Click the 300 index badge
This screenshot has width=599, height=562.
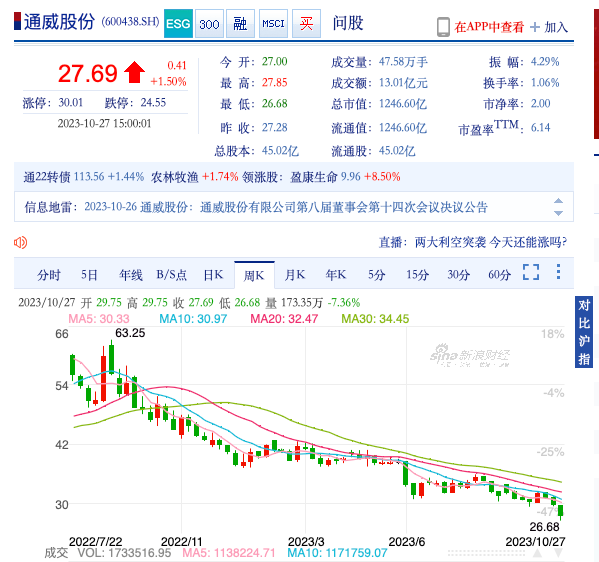209,24
